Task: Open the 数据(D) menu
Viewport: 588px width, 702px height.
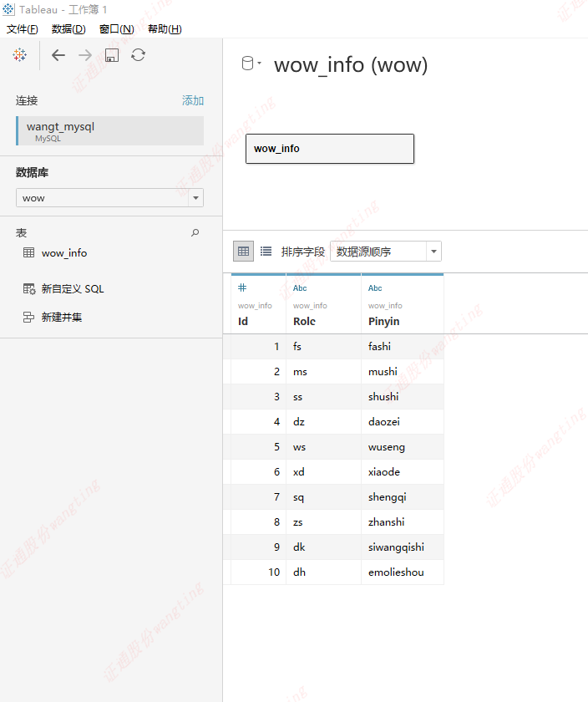Action: point(68,29)
